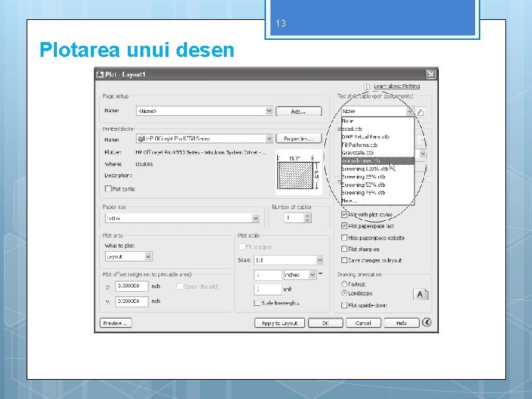Click the Apply to Layout button

coord(279,323)
